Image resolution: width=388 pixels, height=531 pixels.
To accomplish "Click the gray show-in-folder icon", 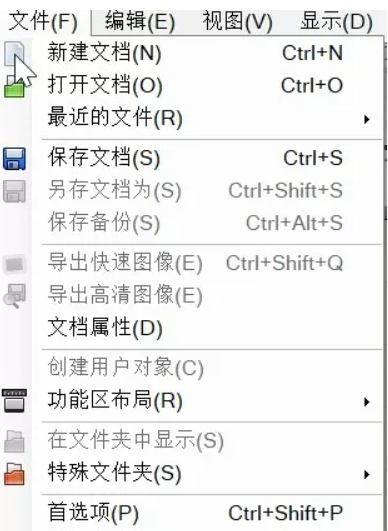I will pos(14,442).
